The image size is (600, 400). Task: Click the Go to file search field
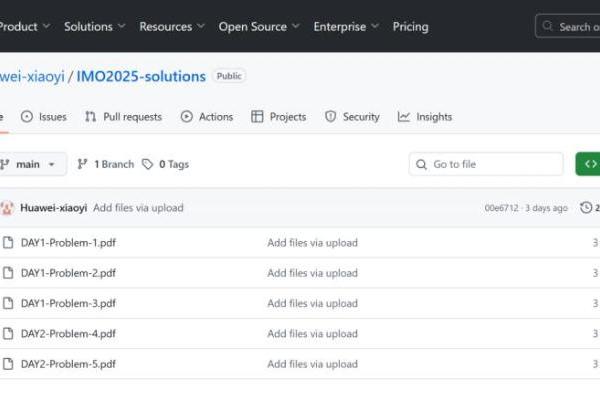tap(486, 164)
